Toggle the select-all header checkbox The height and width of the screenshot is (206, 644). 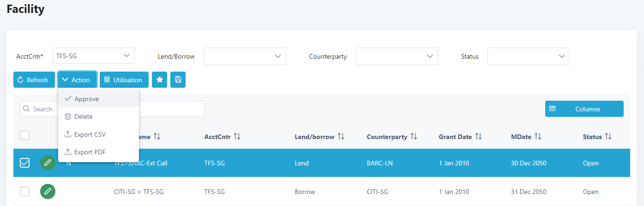[25, 135]
